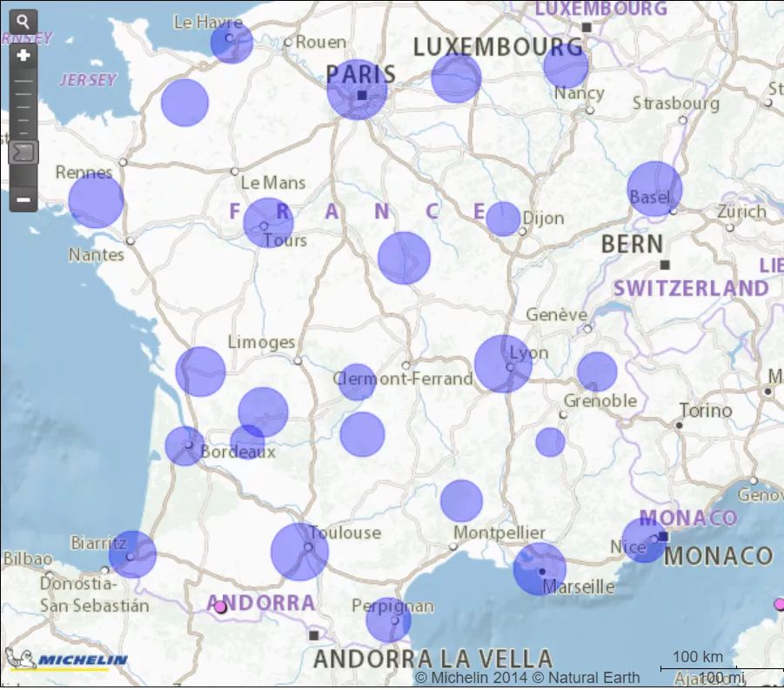Screen dimensions: 784x690
Task: Click the zoom slider handle
Action: (x=23, y=152)
